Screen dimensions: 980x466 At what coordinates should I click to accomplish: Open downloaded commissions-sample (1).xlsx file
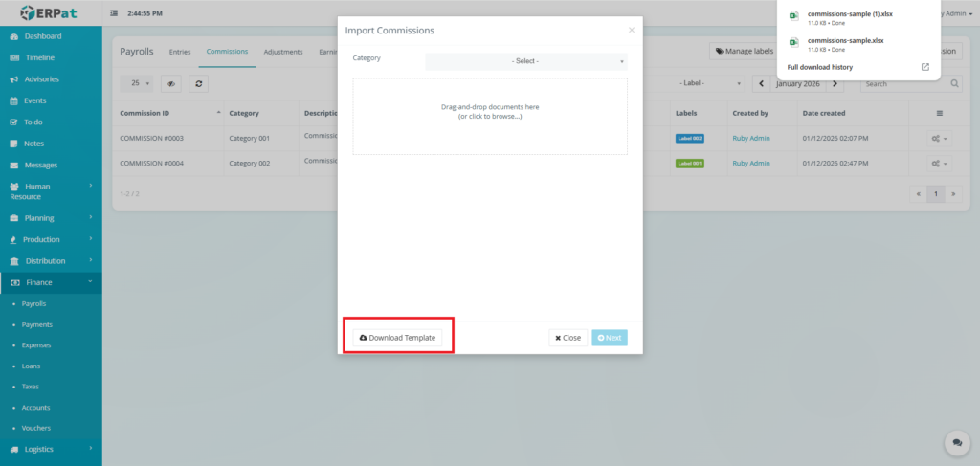coord(857,17)
